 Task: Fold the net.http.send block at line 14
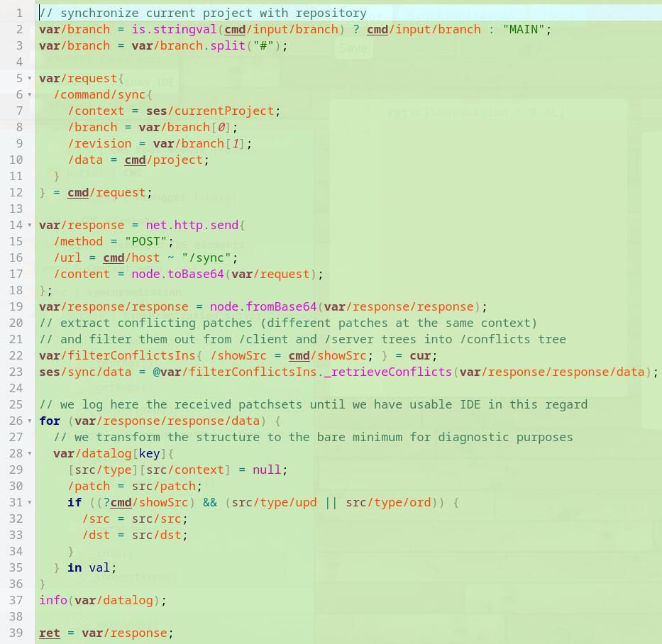point(29,226)
